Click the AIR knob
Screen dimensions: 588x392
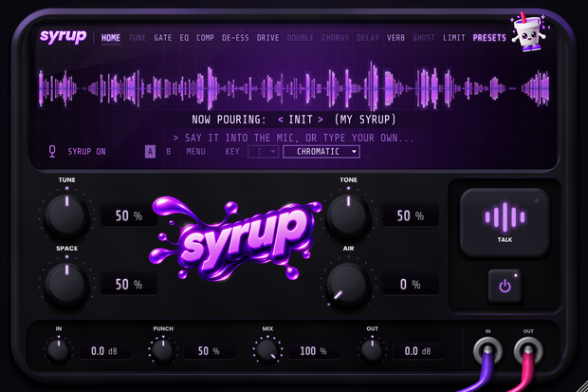click(x=348, y=284)
